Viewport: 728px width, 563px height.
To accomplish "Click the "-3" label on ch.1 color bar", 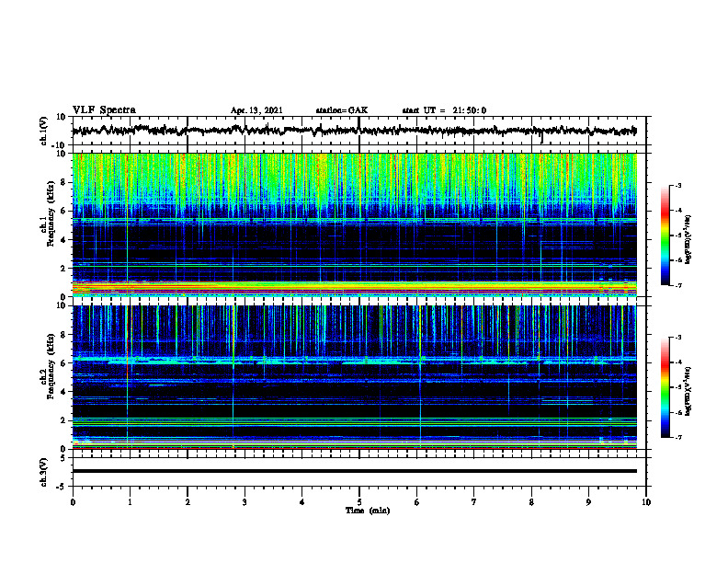I will pos(678,186).
